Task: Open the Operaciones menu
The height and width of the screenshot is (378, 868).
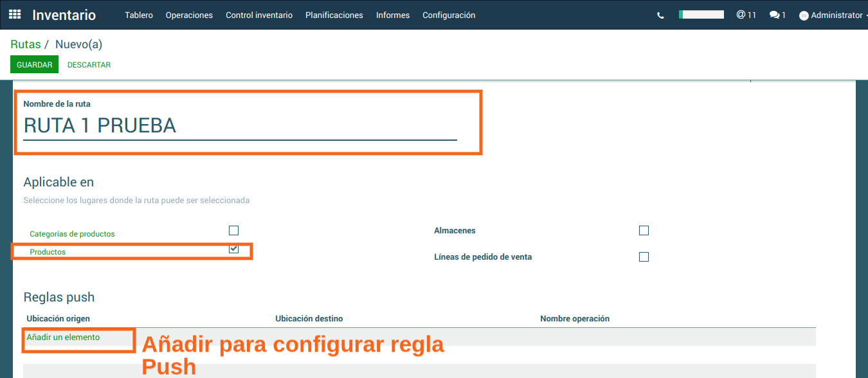Action: coord(189,15)
